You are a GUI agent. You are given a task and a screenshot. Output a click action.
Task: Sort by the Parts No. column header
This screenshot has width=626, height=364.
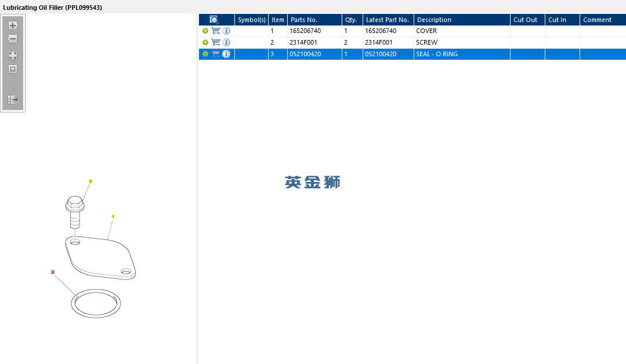click(314, 20)
